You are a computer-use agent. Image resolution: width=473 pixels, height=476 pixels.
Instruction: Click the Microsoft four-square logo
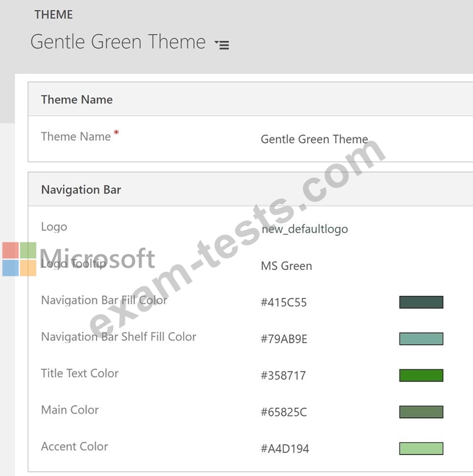pyautogui.click(x=19, y=259)
